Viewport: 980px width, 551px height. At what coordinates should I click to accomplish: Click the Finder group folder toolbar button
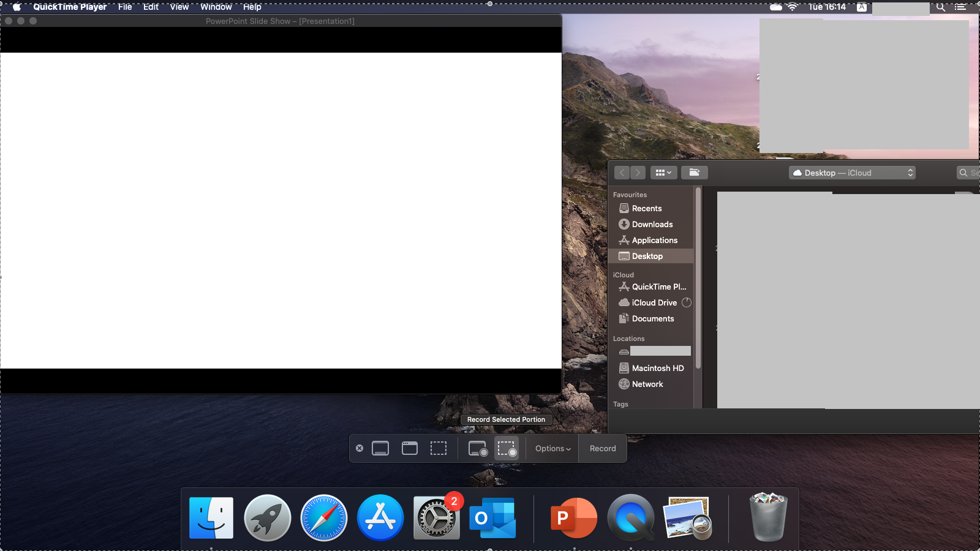pyautogui.click(x=695, y=173)
